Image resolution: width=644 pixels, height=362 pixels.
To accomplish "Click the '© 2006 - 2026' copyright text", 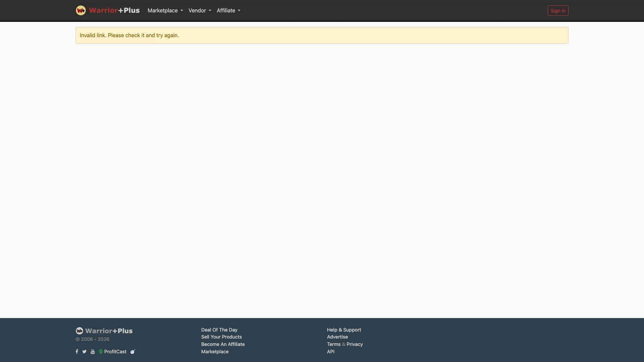I will pyautogui.click(x=92, y=339).
